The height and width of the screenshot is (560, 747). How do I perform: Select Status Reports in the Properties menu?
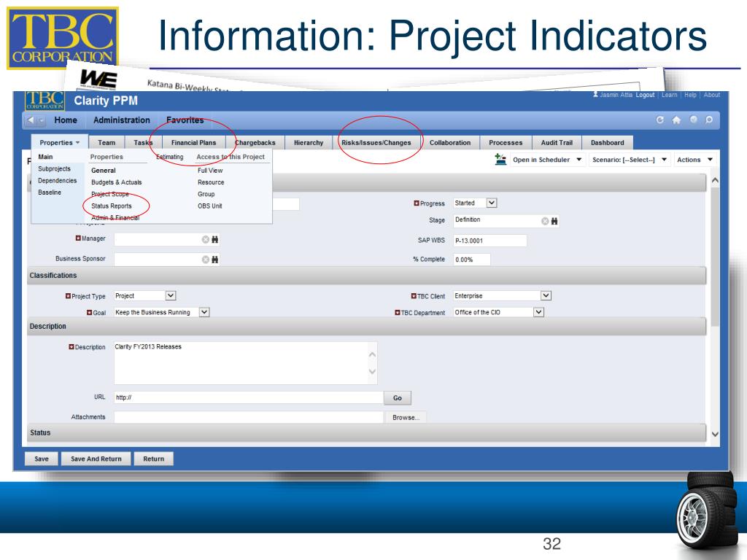112,206
